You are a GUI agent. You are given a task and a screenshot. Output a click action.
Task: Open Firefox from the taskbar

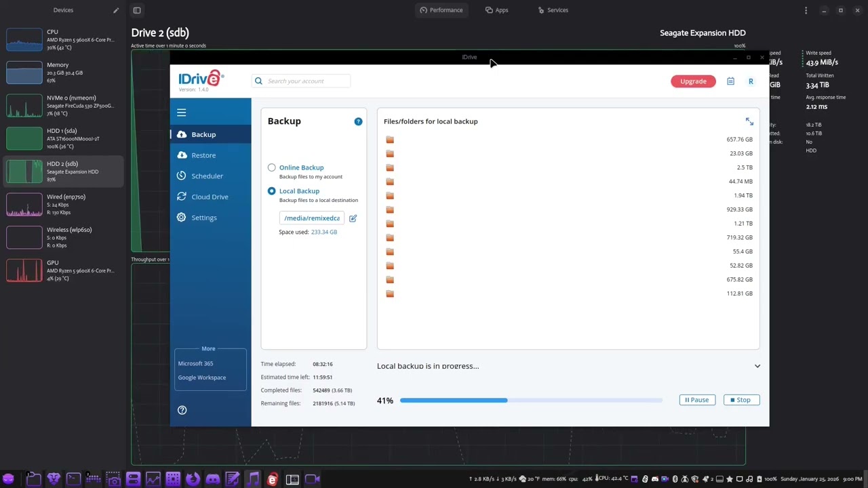click(x=193, y=479)
